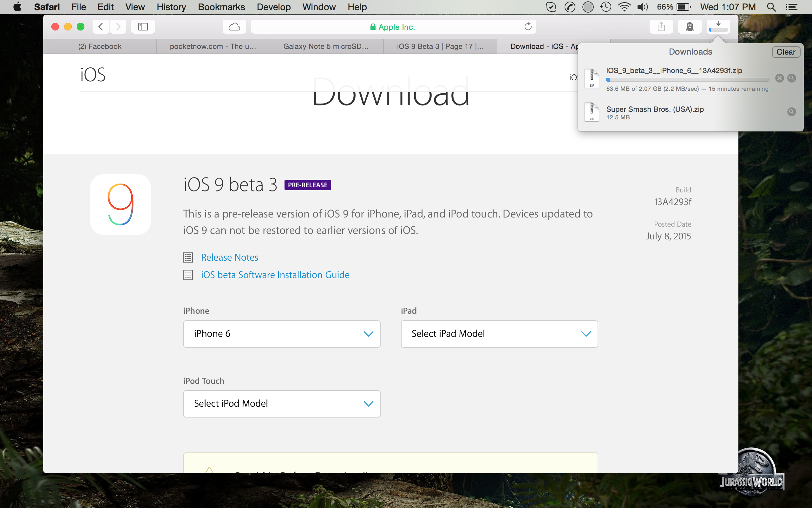Open the Bookmarks menu
Image resolution: width=812 pixels, height=508 pixels.
tap(221, 7)
